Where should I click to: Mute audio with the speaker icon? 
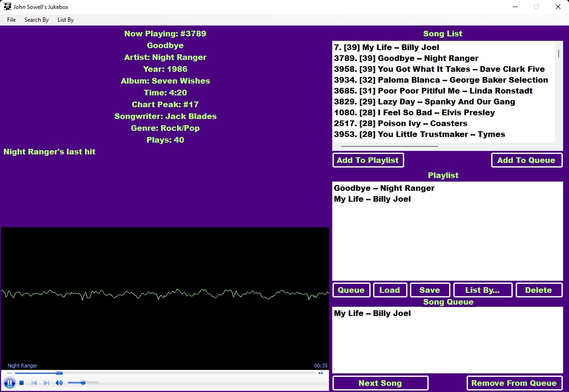(59, 383)
